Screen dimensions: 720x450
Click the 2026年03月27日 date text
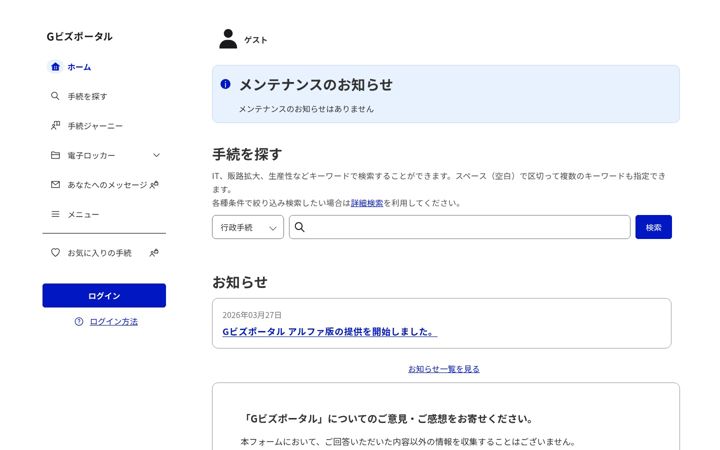252,315
